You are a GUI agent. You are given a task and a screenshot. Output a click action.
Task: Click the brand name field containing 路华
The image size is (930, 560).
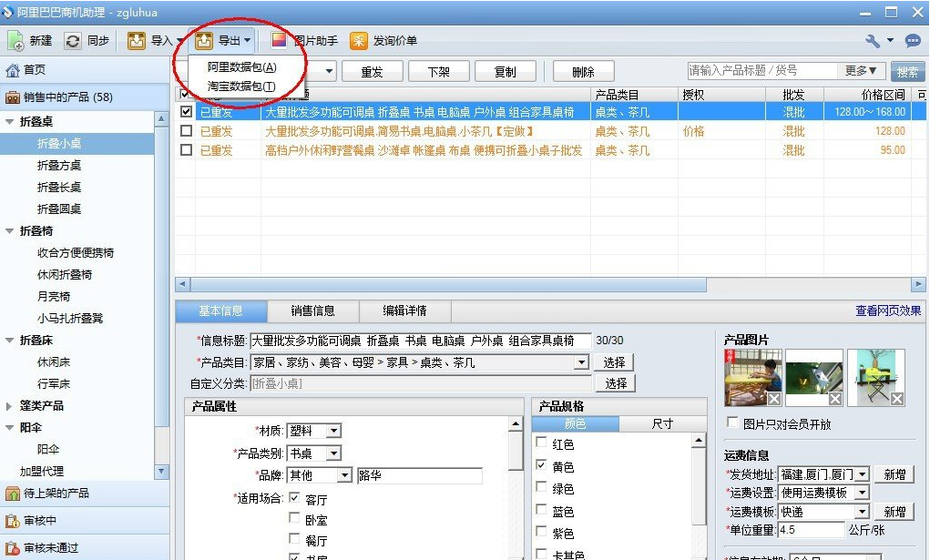[419, 475]
